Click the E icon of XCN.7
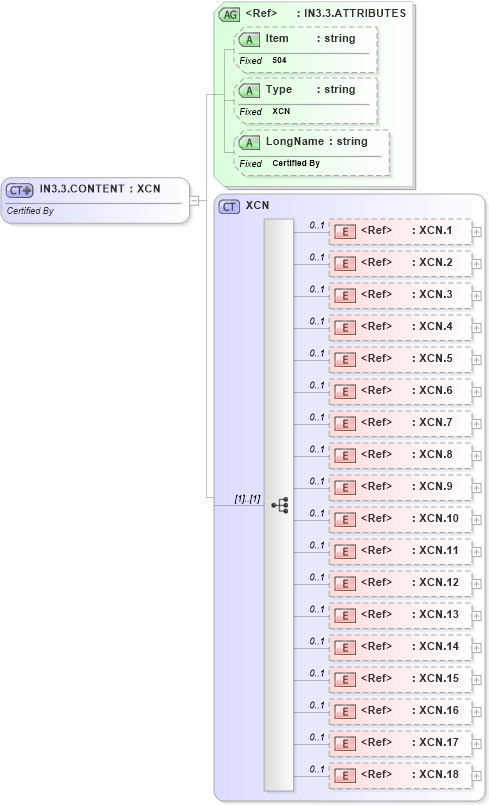The width and height of the screenshot is (489, 805). 345,424
